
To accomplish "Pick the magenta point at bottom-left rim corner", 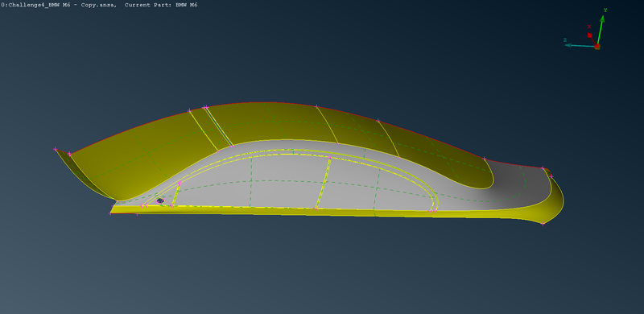I will [110, 213].
